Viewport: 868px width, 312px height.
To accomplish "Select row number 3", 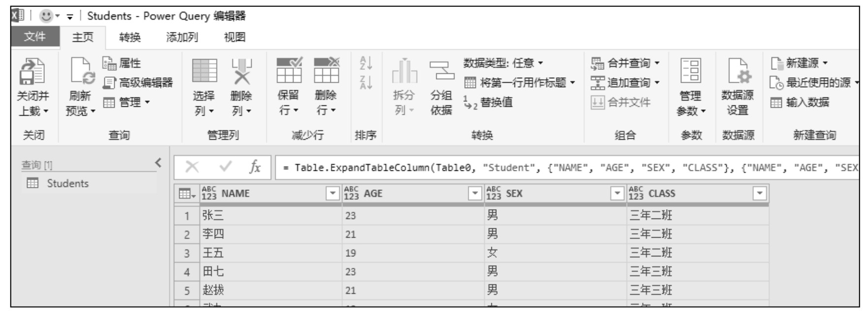I will tap(187, 253).
